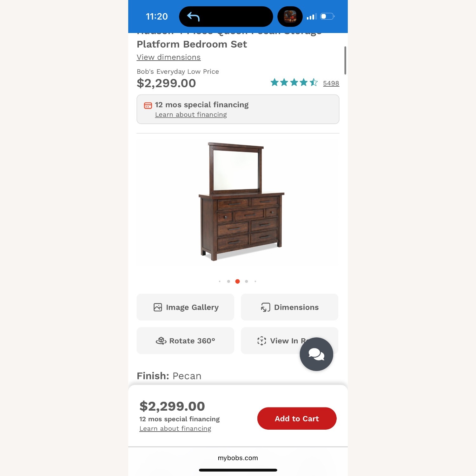Tap the highlighted third carousel dot
The width and height of the screenshot is (476, 476).
(237, 281)
